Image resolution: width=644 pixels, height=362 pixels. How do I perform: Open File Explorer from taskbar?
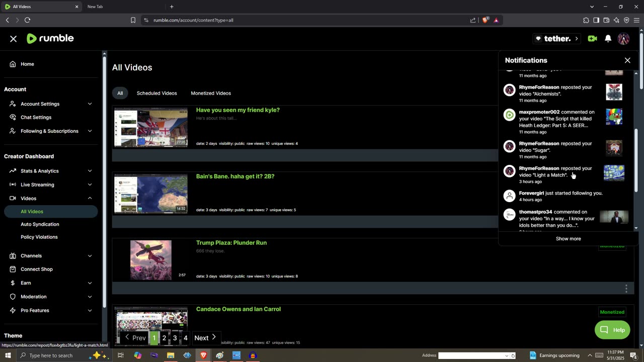pyautogui.click(x=171, y=355)
